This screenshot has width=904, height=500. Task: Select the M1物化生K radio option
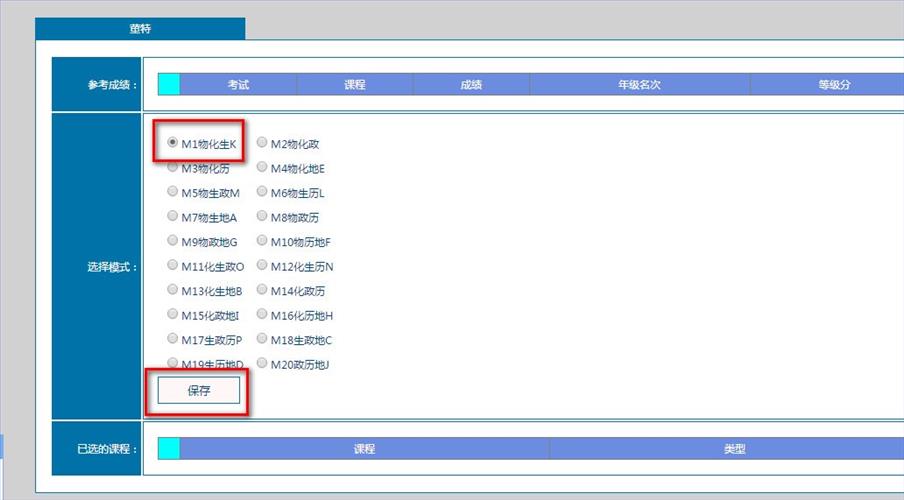point(173,143)
